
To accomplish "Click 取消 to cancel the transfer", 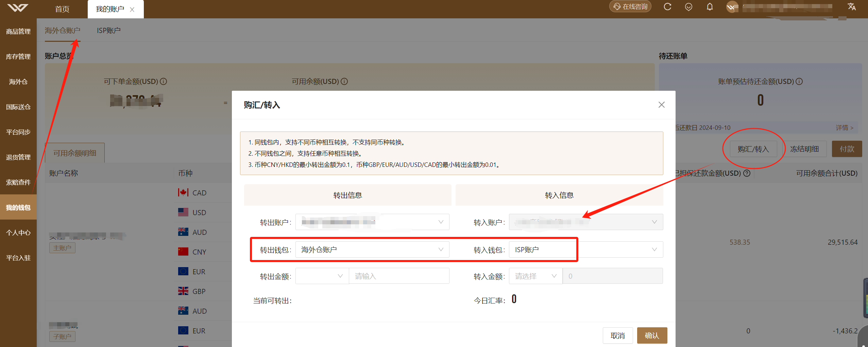I will 618,335.
